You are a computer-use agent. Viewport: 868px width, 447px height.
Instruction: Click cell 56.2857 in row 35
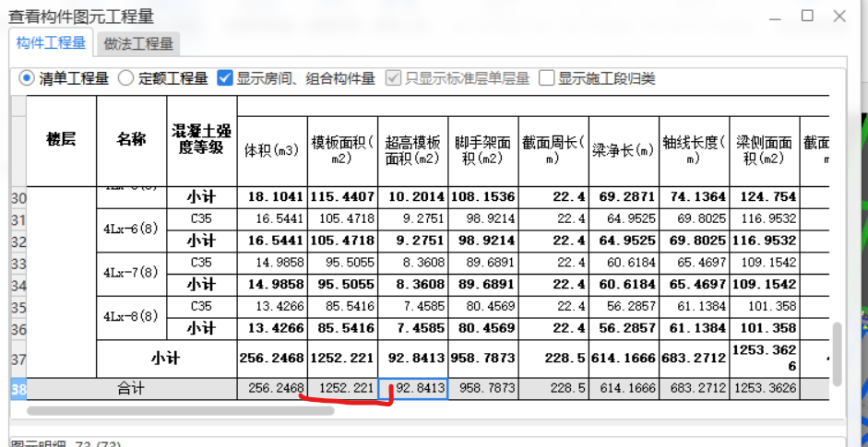tap(624, 307)
